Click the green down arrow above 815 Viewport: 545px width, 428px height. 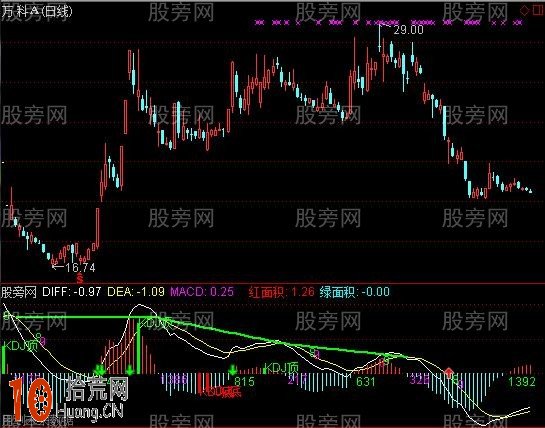click(233, 370)
